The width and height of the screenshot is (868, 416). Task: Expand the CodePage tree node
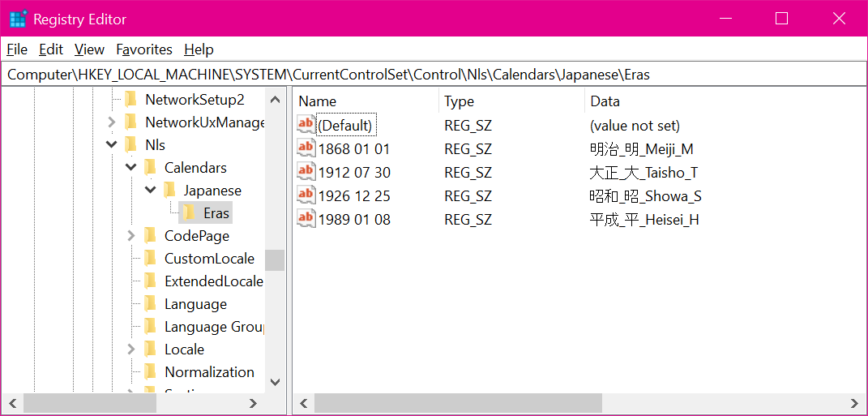tap(131, 236)
